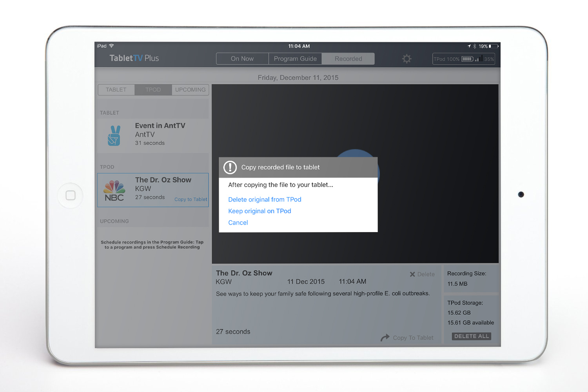The image size is (588, 392).
Task: Tap the iPad battery icon
Action: point(494,46)
